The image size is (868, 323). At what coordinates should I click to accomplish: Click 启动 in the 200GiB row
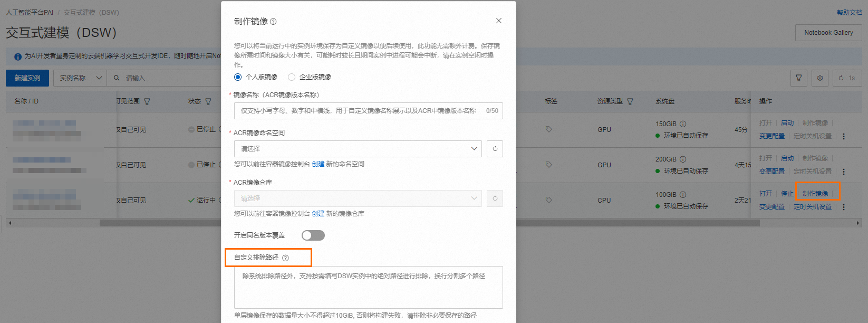click(x=787, y=158)
